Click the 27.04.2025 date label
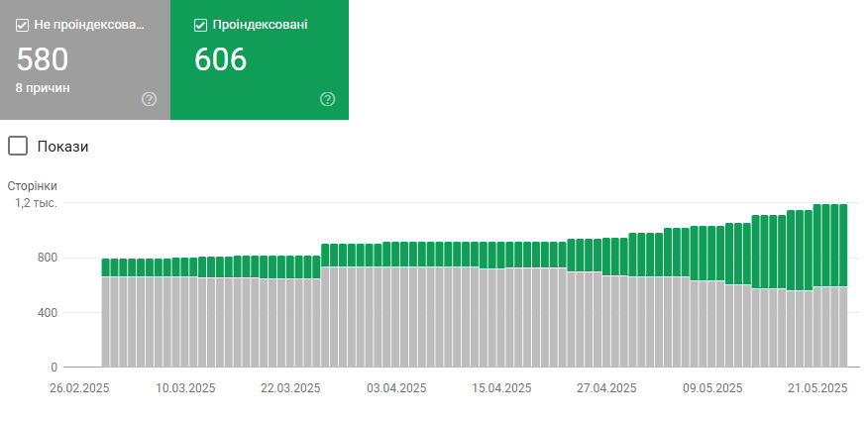This screenshot has height=423, width=868. (606, 388)
